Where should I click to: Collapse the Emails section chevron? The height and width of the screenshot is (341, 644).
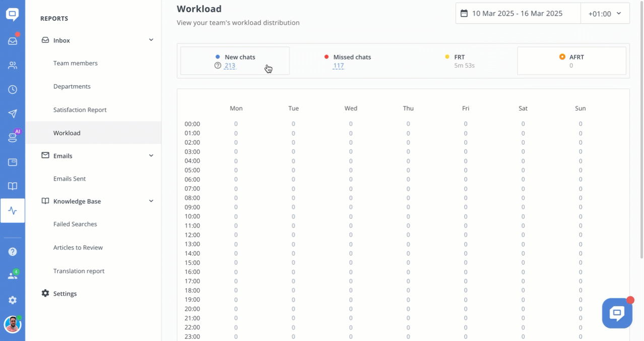click(151, 155)
